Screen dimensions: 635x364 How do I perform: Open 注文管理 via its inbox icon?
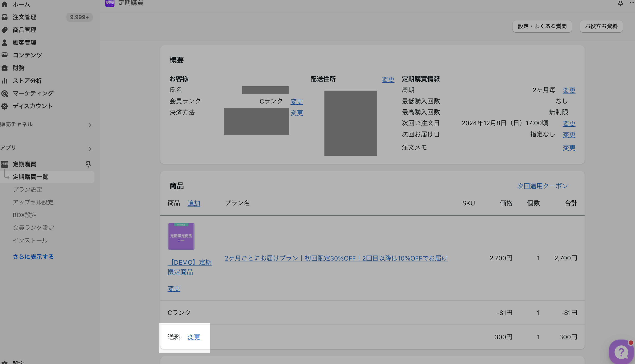pyautogui.click(x=5, y=17)
